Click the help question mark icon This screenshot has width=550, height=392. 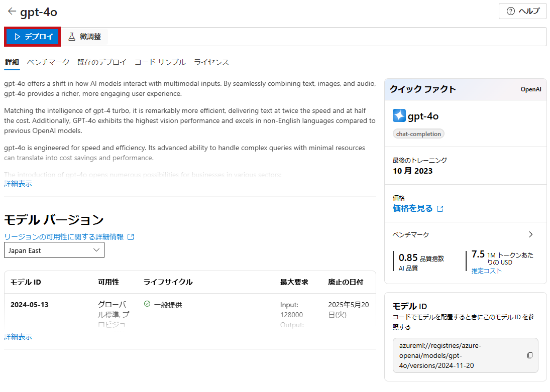[x=511, y=11]
